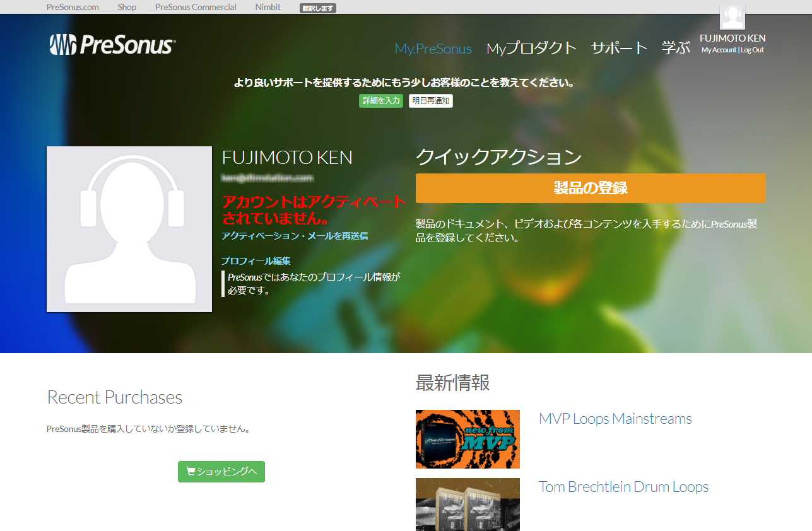Open the small user avatar icon at top right

733,17
